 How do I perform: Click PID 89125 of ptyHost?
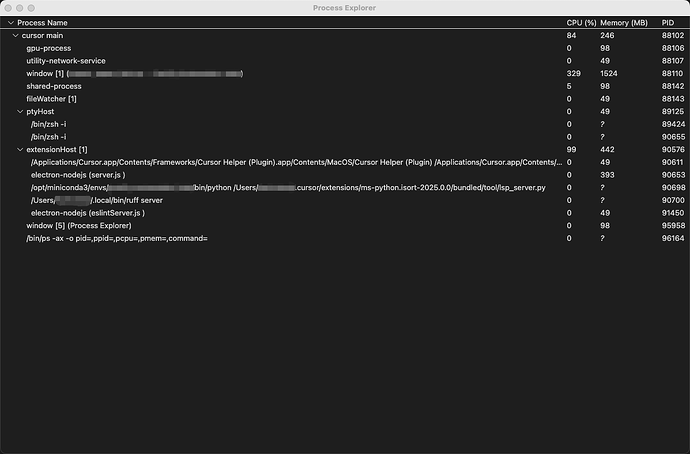[673, 111]
